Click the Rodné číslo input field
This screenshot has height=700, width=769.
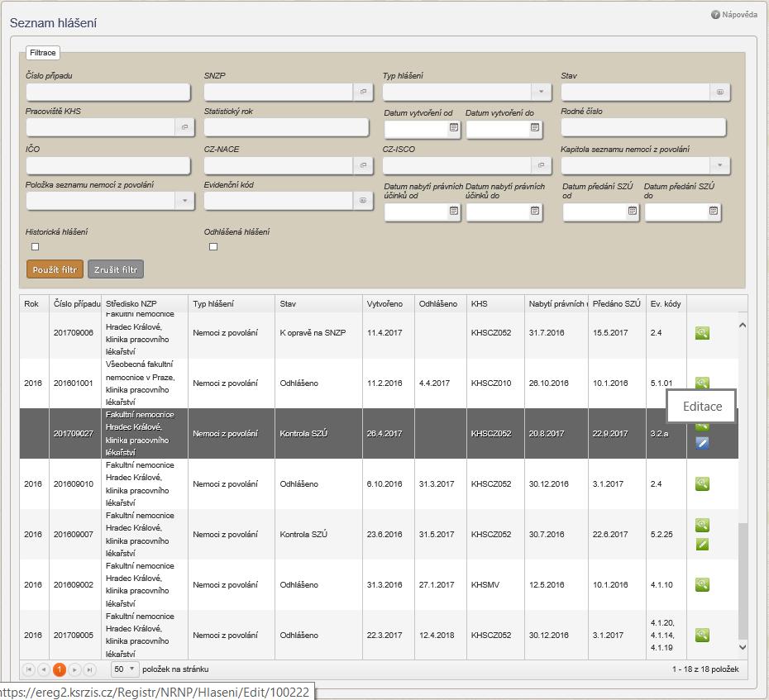point(643,127)
